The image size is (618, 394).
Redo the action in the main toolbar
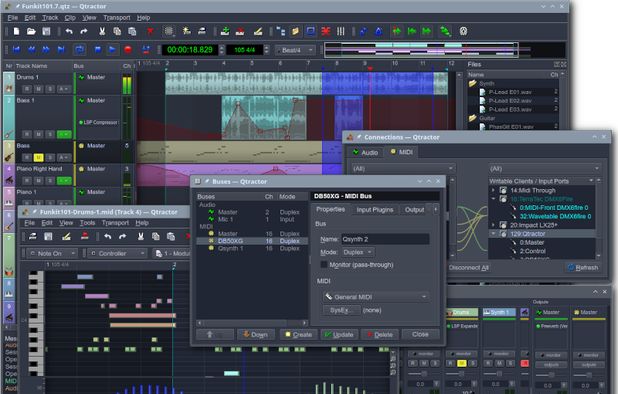[x=84, y=31]
